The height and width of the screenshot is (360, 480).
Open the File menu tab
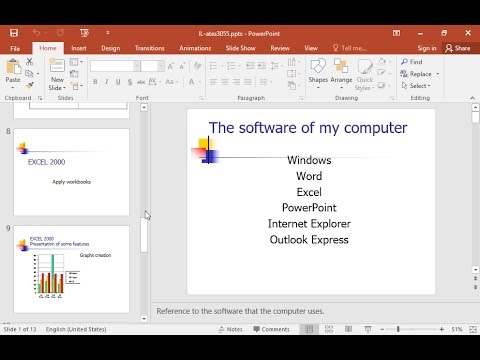tap(15, 48)
